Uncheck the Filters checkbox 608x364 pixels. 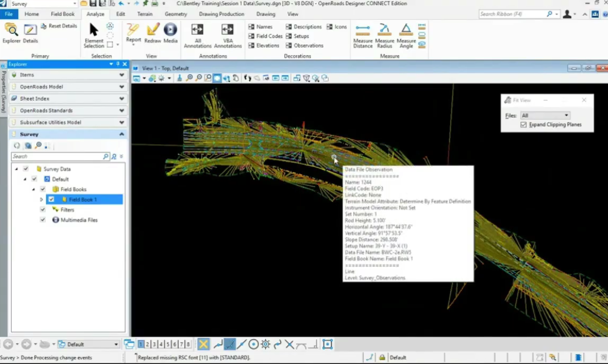coord(43,210)
